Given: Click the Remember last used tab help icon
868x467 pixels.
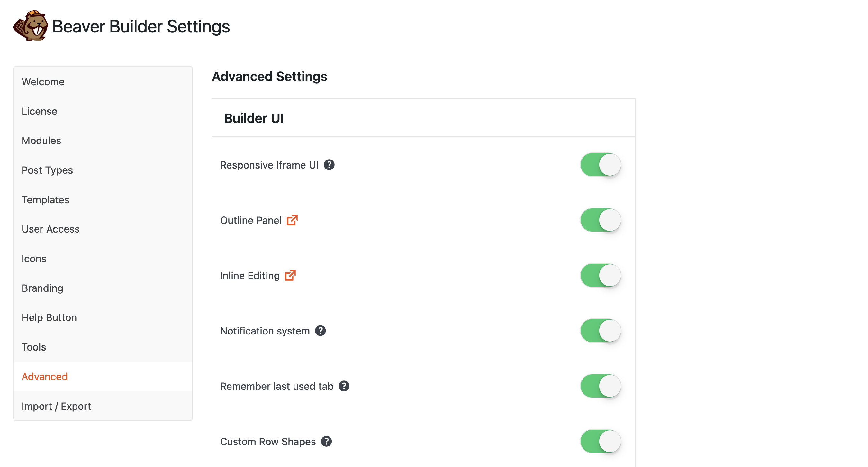Looking at the screenshot, I should tap(344, 386).
